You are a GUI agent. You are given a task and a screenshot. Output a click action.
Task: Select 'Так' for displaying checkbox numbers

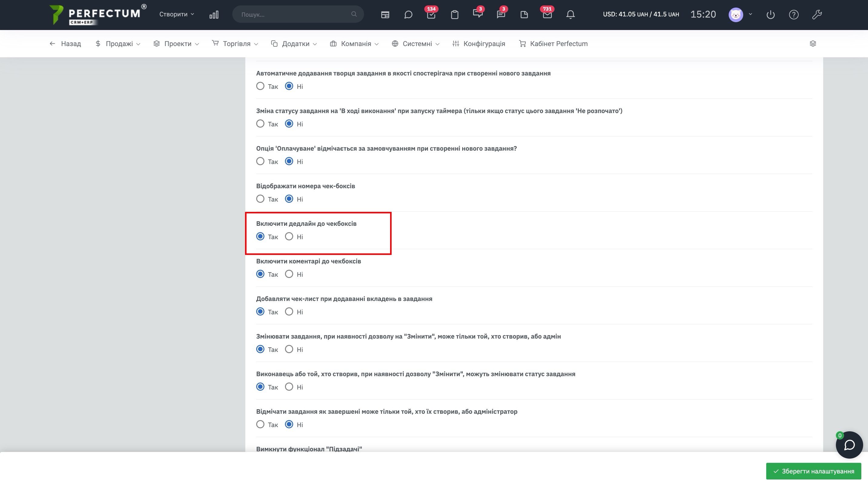[x=260, y=199]
